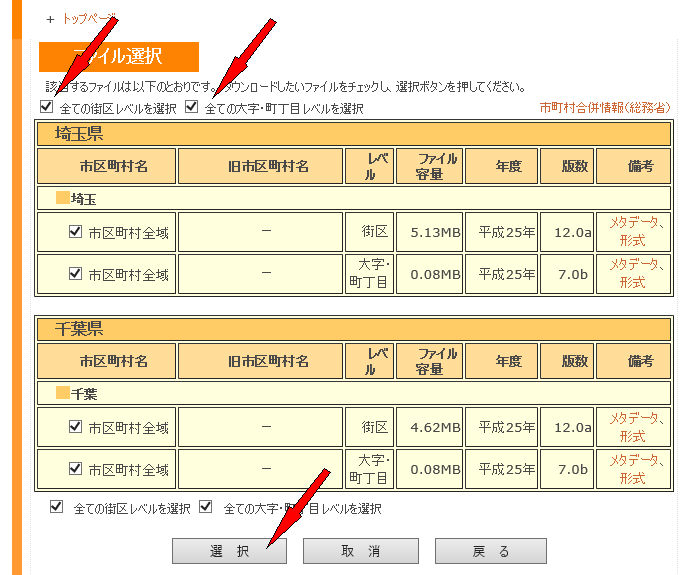Screen dimensions: 698x575
Task: Toggle bottom 全ての大字・町丁目レベルを選択 checkbox
Action: (206, 507)
